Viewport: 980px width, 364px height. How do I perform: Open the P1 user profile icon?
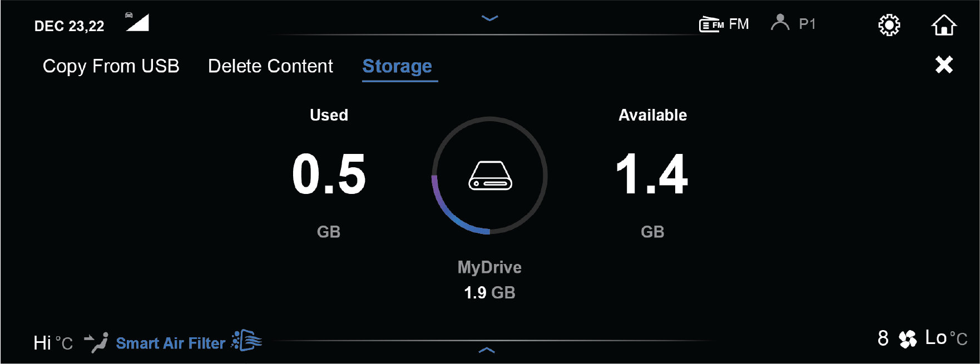[x=780, y=23]
